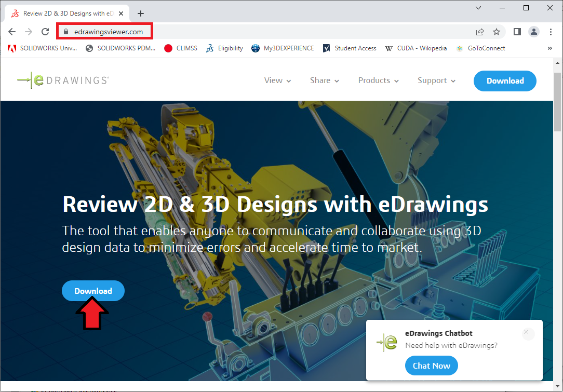Viewport: 563px width, 392px height.
Task: Open the browser side panel
Action: 517,32
